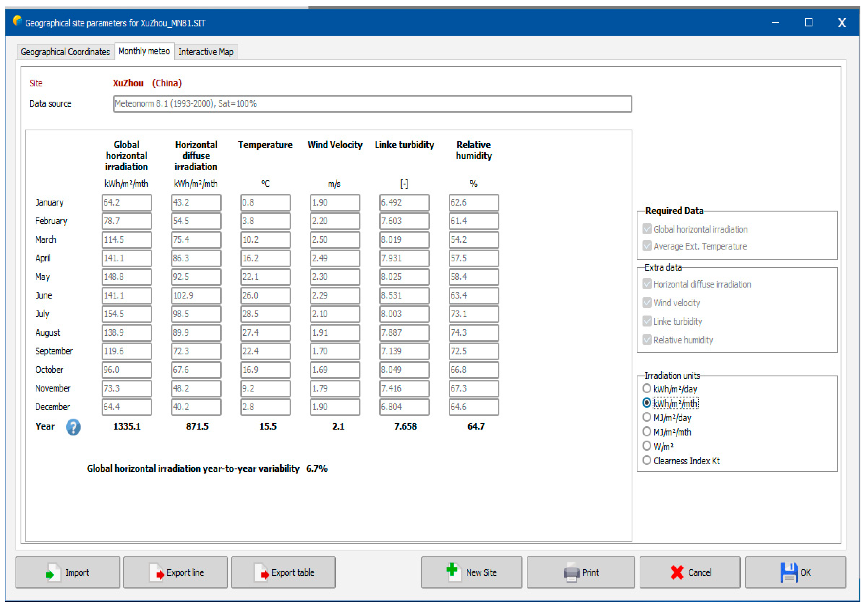
Task: Select MJ/m²/mth irradiation unit
Action: pyautogui.click(x=647, y=432)
